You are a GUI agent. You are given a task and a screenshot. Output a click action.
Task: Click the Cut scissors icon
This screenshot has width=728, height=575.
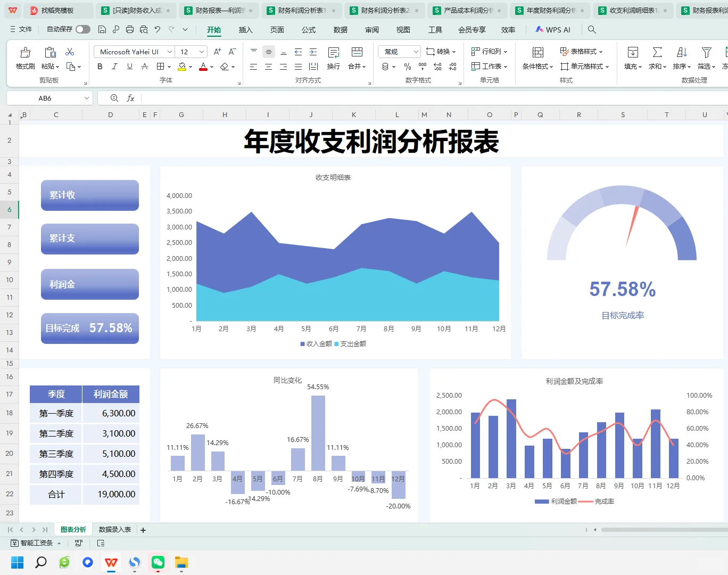tap(70, 52)
